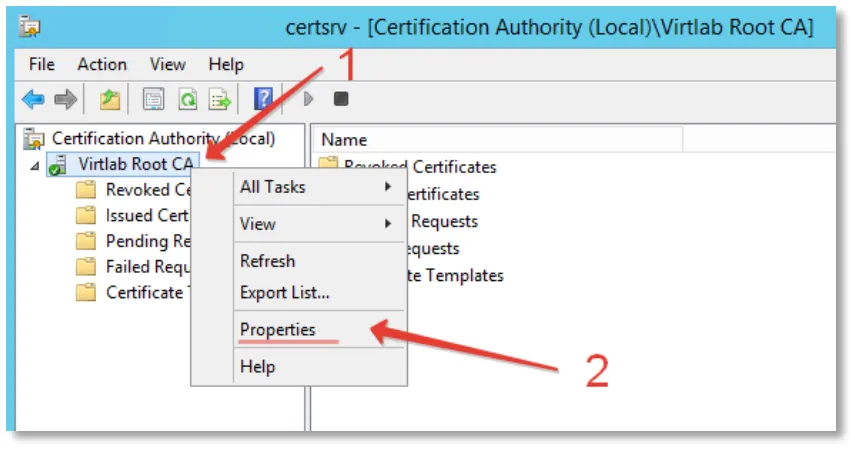Select Revoked Certificates in the right pane list
This screenshot has width=855, height=450.
tap(420, 166)
